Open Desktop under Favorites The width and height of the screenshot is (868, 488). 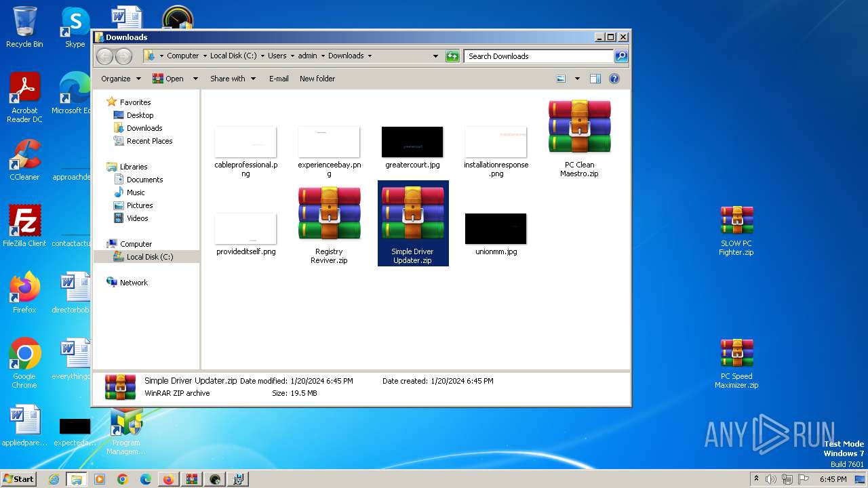click(x=140, y=115)
